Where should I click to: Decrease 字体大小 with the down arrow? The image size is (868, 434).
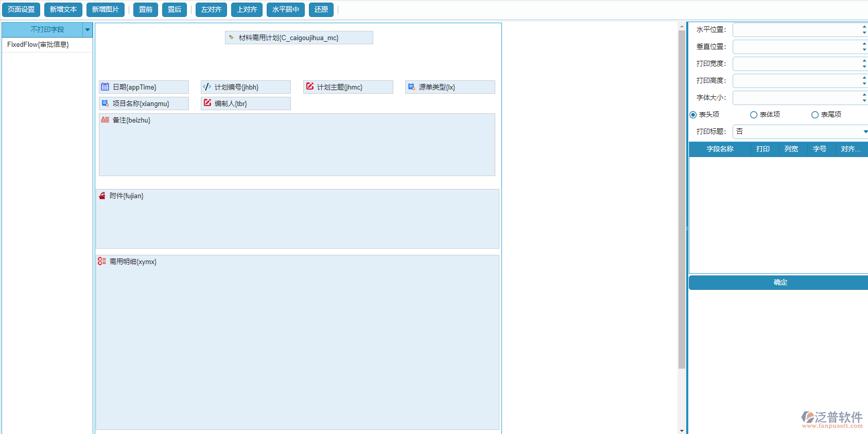click(864, 101)
